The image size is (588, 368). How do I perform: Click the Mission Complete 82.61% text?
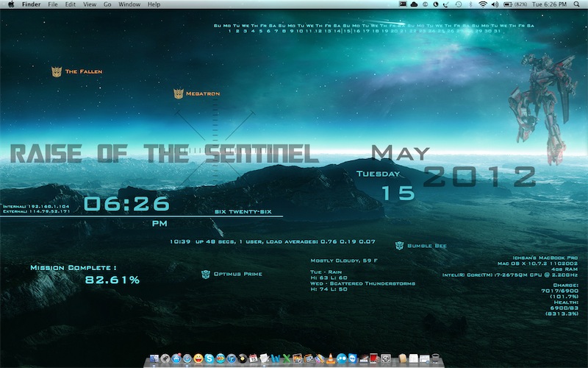85,274
